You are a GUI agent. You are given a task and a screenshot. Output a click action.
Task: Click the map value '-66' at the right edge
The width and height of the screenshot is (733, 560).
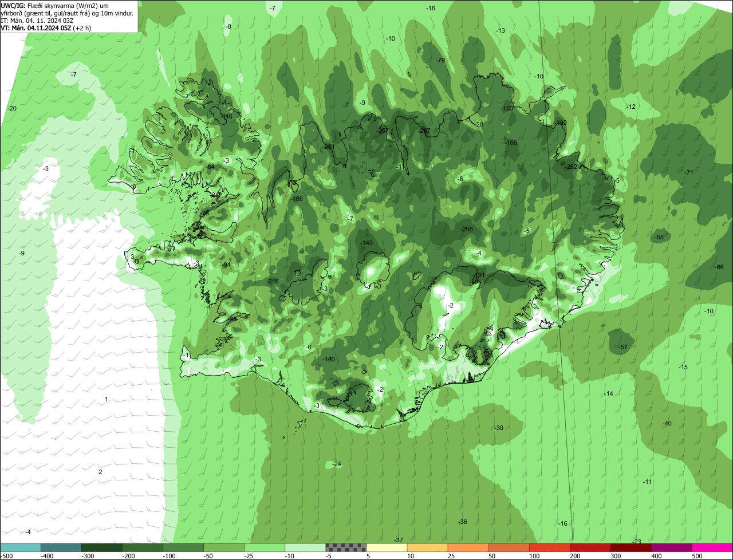[719, 267]
